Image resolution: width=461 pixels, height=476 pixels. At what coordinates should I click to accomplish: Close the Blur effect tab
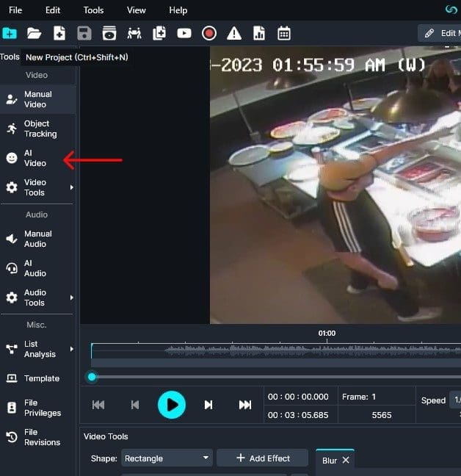click(x=346, y=461)
